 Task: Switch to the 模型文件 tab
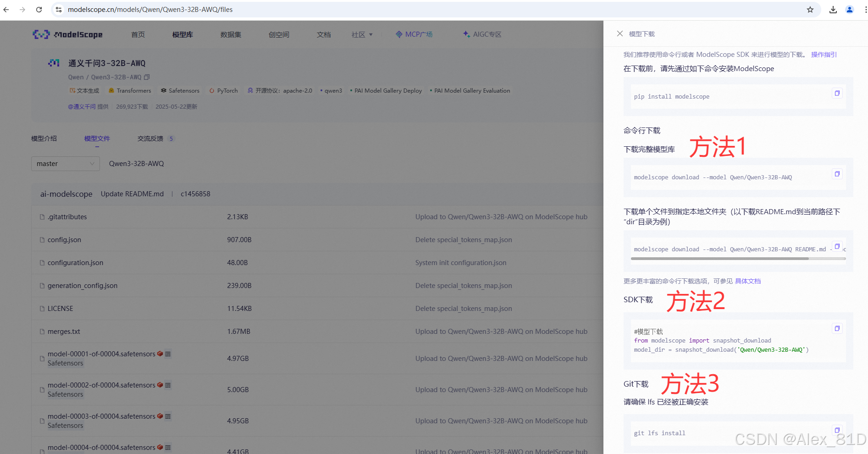[x=97, y=138]
